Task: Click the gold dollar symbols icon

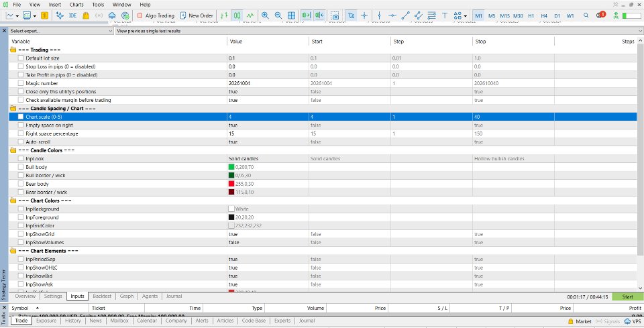Action: [44, 15]
